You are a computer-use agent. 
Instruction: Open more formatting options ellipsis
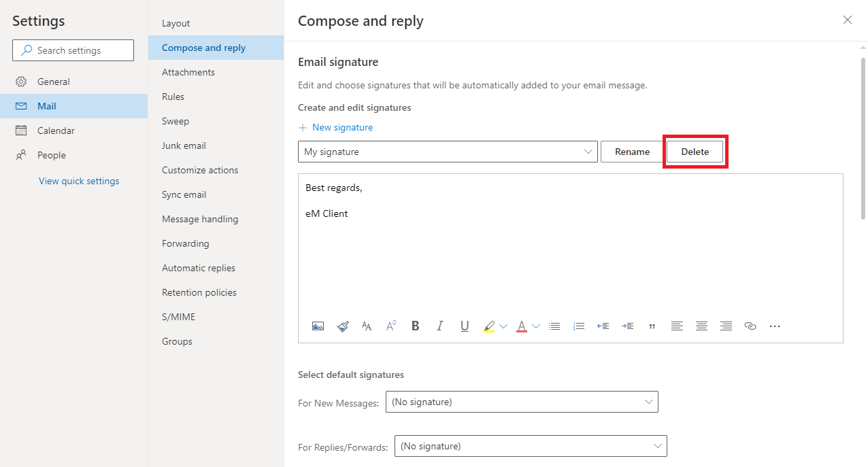point(775,326)
